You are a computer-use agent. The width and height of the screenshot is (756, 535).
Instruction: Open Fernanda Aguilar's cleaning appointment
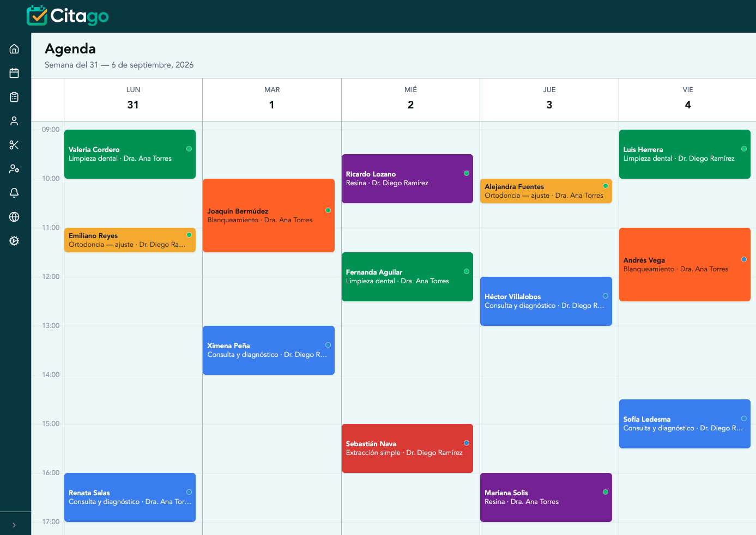point(407,277)
